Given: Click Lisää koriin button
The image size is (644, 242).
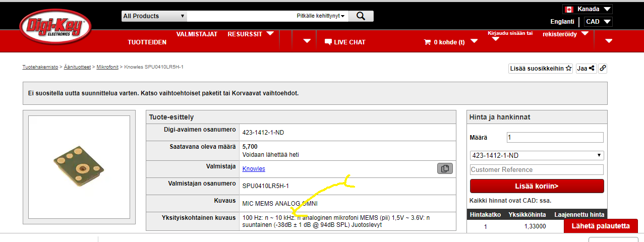Looking at the screenshot, I should tap(537, 186).
